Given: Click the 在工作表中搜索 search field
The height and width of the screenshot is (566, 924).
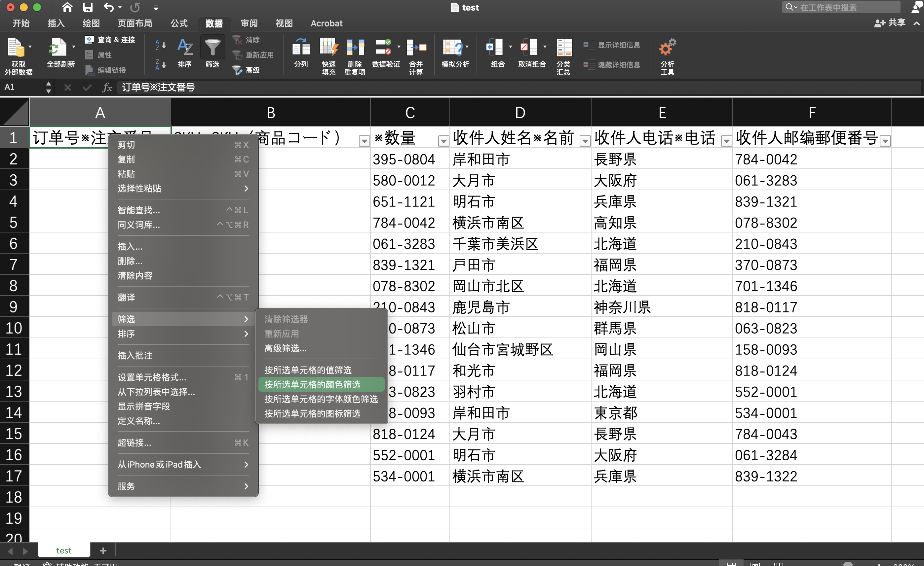Looking at the screenshot, I should coord(840,7).
